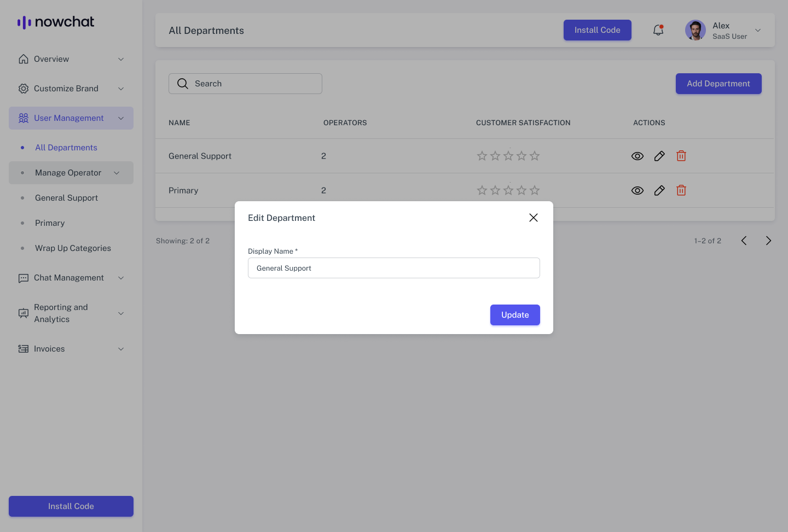Image resolution: width=788 pixels, height=532 pixels.
Task: Close the Edit Department dialog
Action: pyautogui.click(x=534, y=218)
